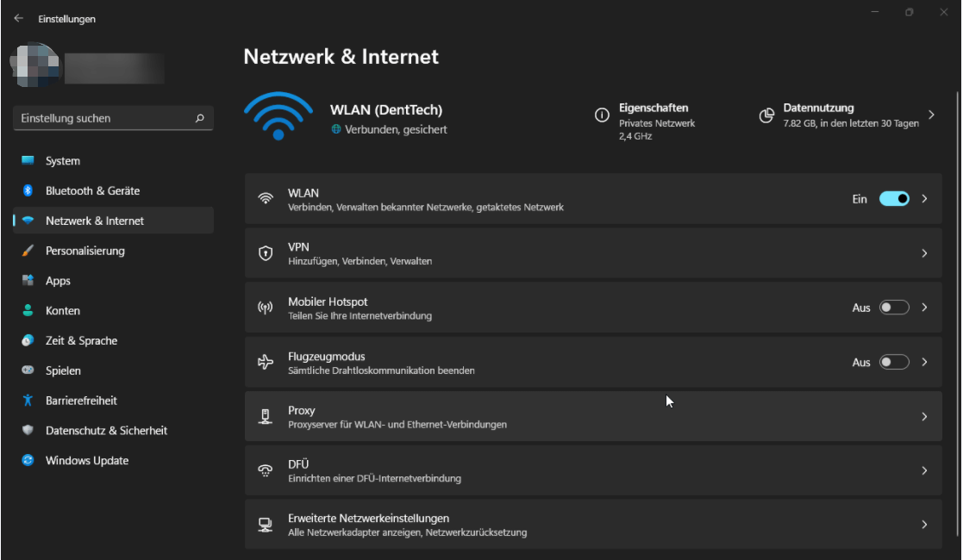Screen dimensions: 963x560
Task: Click the DFÜ dial-up icon
Action: (x=266, y=470)
